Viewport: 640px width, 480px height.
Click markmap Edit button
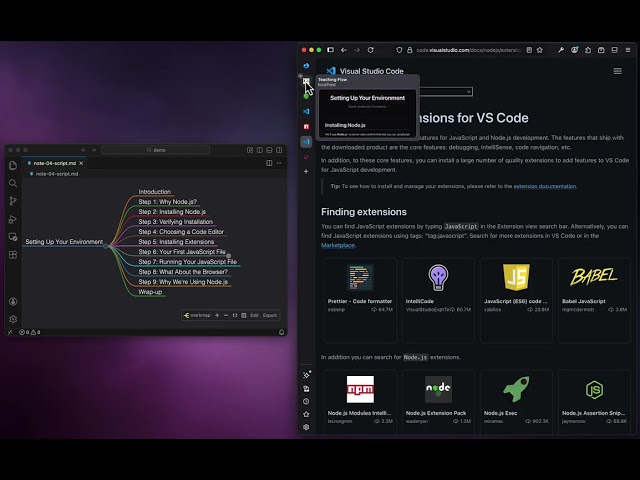[x=254, y=315]
